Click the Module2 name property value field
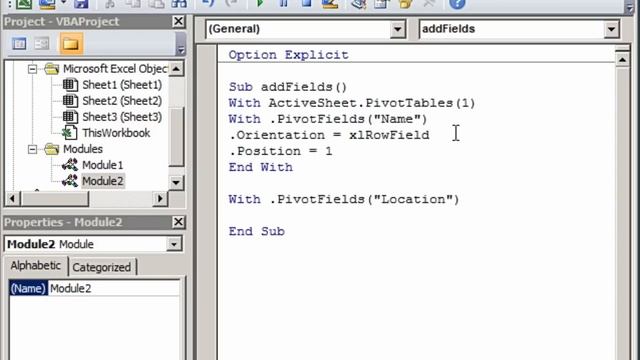Image resolution: width=640 pixels, height=360 pixels. coord(114,289)
